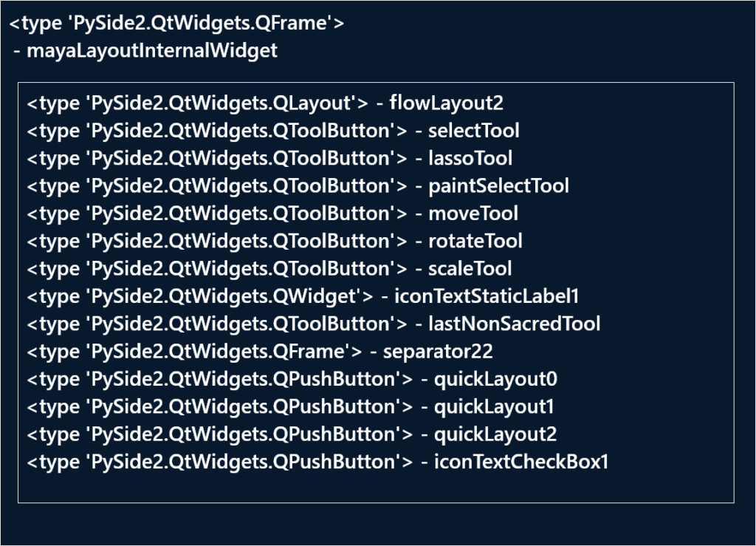Click the iconTextCheckBox1 entry
The width and height of the screenshot is (756, 546).
coord(520,463)
